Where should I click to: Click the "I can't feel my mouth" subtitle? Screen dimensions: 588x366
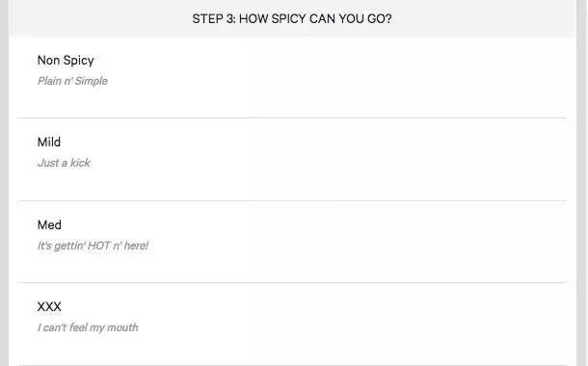tap(88, 327)
